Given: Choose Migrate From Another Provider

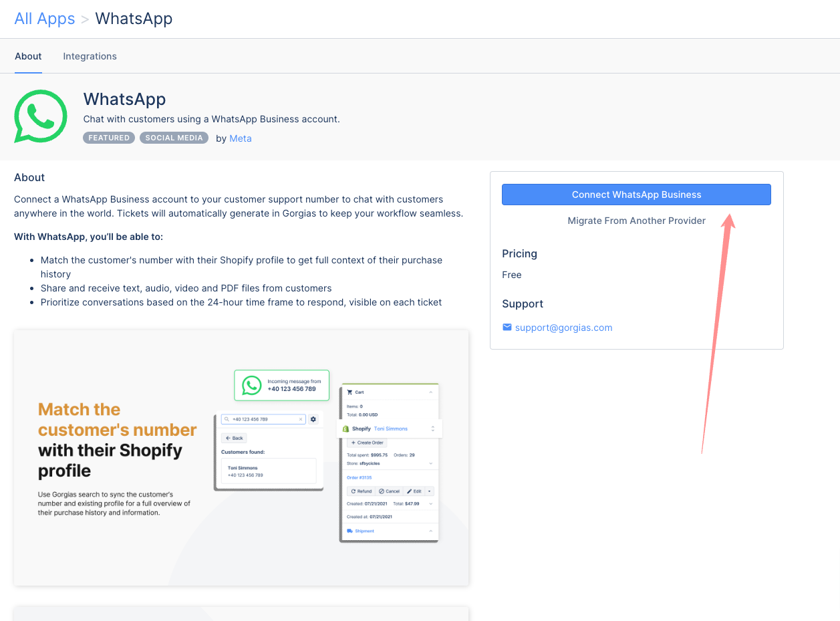Looking at the screenshot, I should click(636, 221).
